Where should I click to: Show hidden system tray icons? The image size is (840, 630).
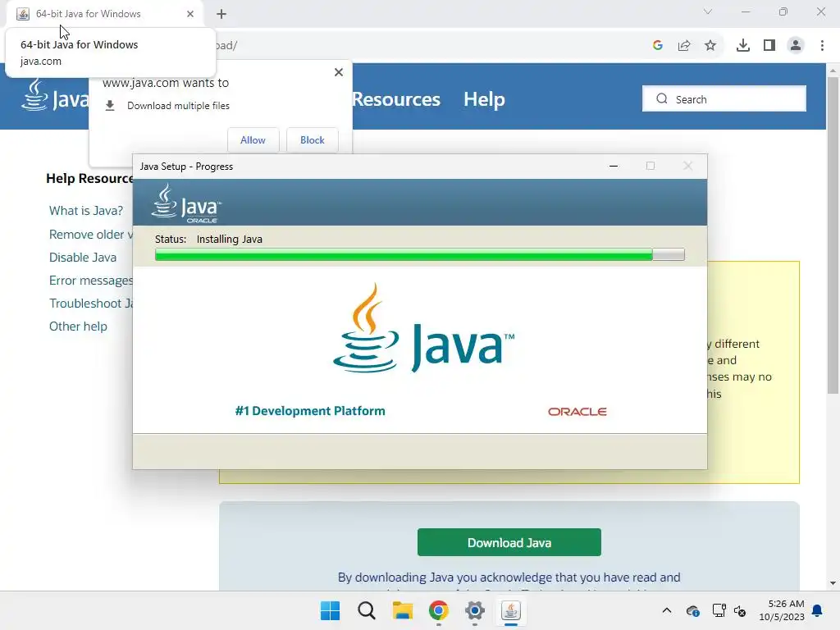point(666,610)
